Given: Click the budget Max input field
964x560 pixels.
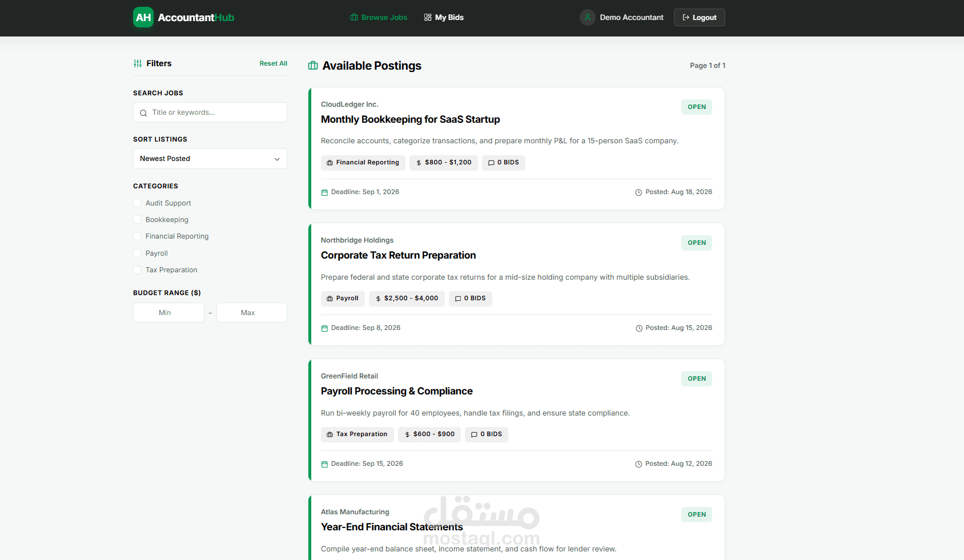Looking at the screenshot, I should (252, 312).
